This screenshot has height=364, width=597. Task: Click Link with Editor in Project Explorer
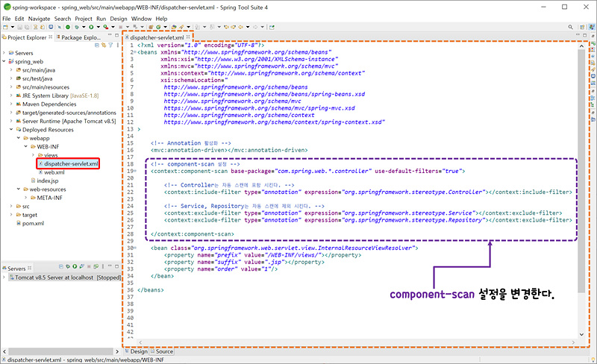tap(104, 45)
